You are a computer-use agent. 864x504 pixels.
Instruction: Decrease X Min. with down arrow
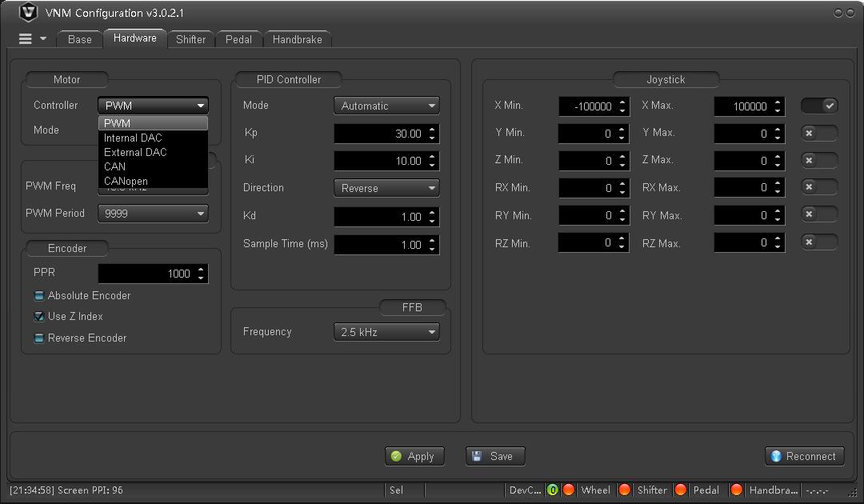(x=622, y=110)
